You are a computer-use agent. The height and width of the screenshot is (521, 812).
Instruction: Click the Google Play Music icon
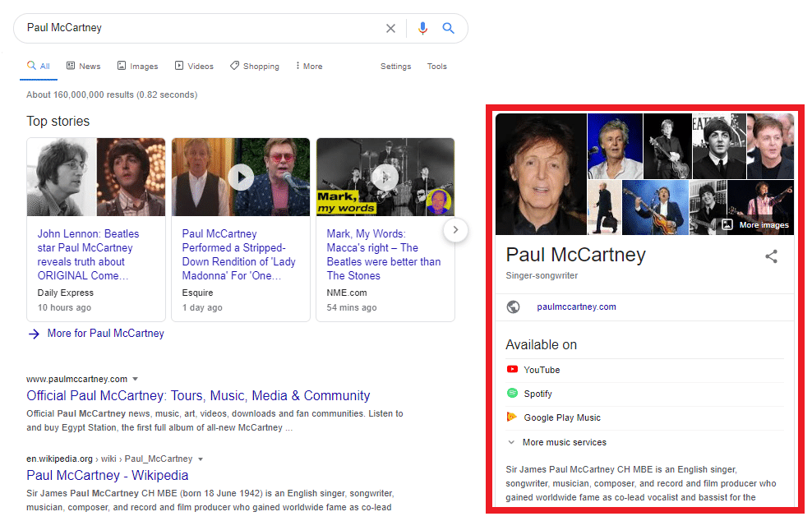click(512, 417)
